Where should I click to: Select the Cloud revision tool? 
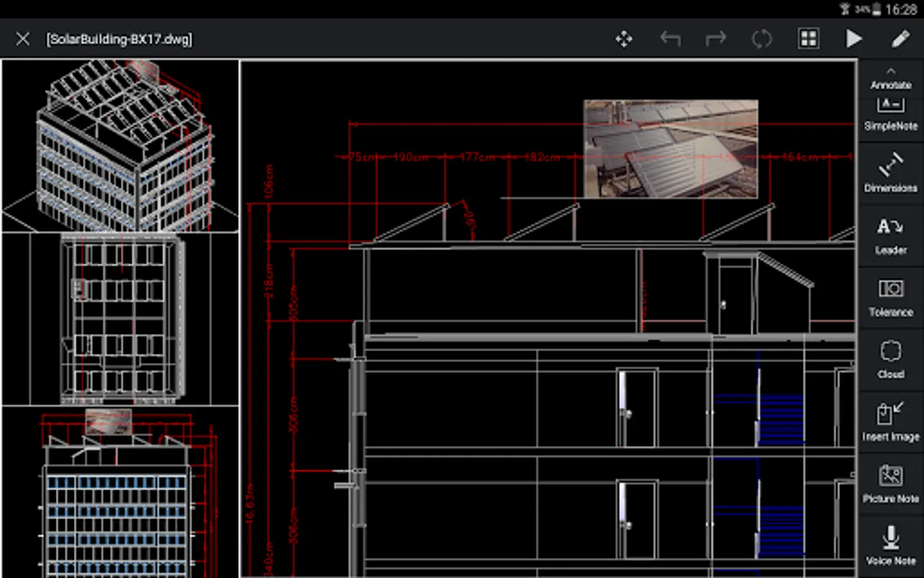891,360
